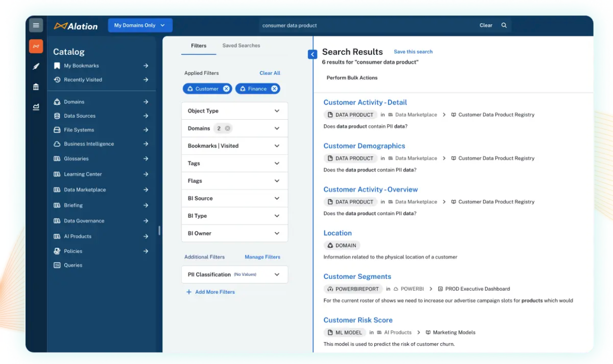The width and height of the screenshot is (613, 364).
Task: Click the search field with consumer data product
Action: (x=366, y=25)
